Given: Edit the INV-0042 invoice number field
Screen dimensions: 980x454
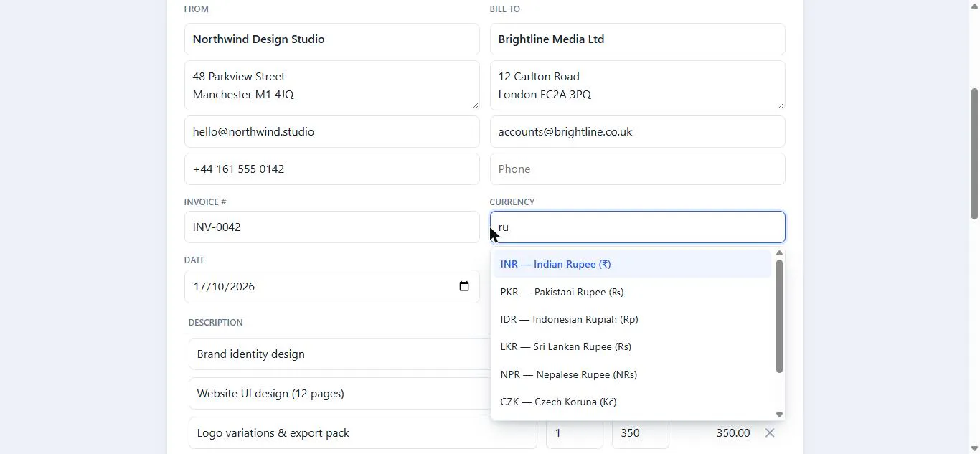Looking at the screenshot, I should [331, 227].
